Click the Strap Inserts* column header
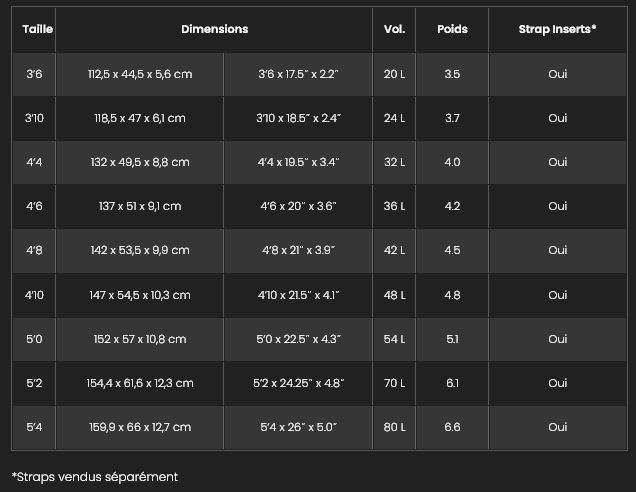This screenshot has width=636, height=492. pyautogui.click(x=557, y=30)
